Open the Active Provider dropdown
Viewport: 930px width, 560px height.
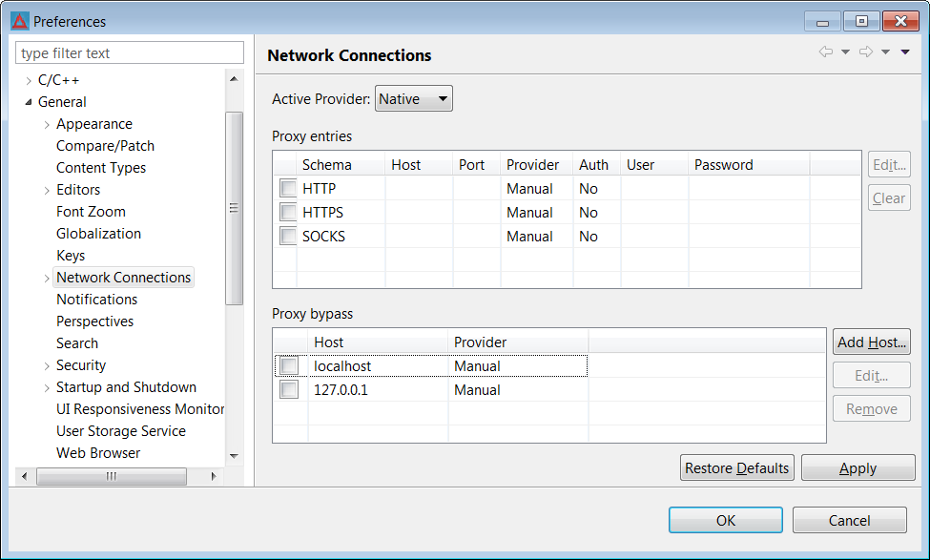click(x=413, y=98)
